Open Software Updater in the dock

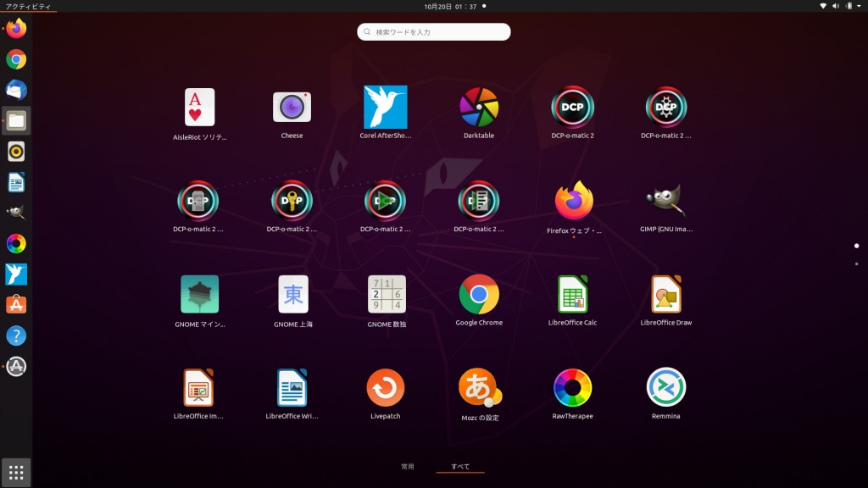point(16,366)
